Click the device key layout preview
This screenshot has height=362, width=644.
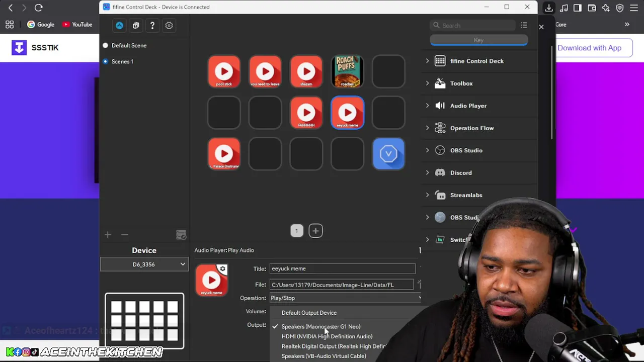pyautogui.click(x=144, y=321)
